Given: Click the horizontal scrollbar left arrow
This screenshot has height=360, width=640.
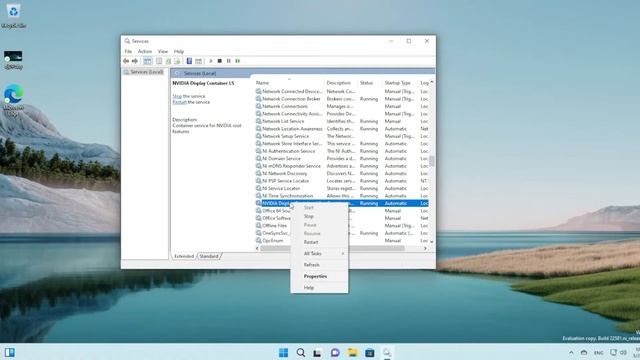Looking at the screenshot, I should (x=257, y=248).
